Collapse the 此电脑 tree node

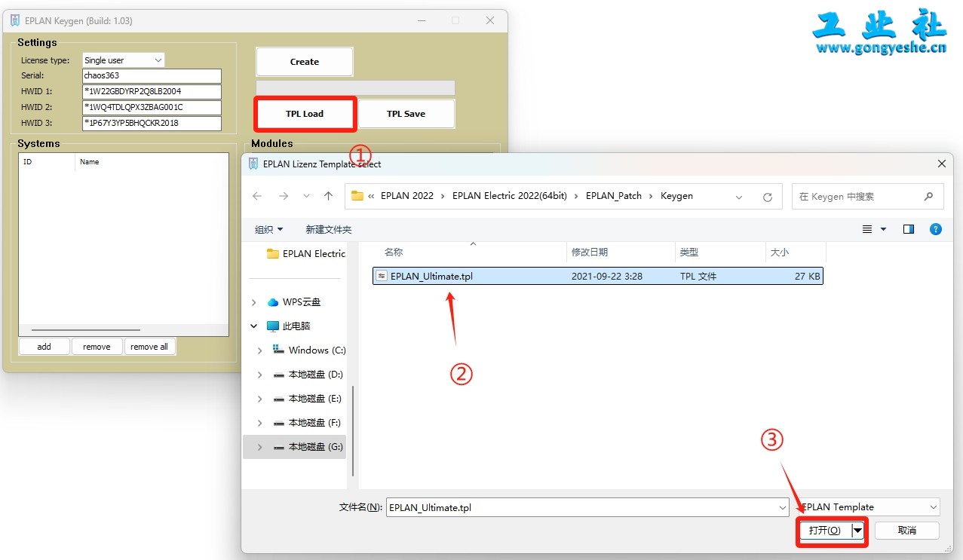[253, 326]
